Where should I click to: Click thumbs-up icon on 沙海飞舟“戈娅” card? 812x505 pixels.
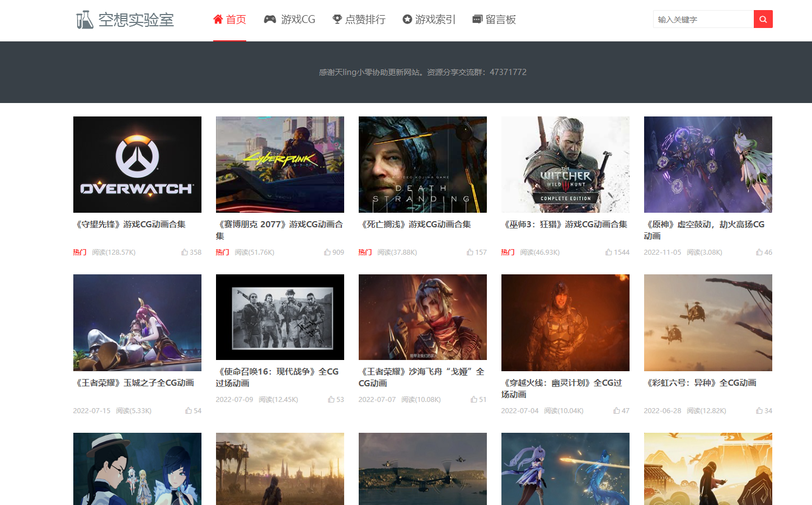(473, 400)
